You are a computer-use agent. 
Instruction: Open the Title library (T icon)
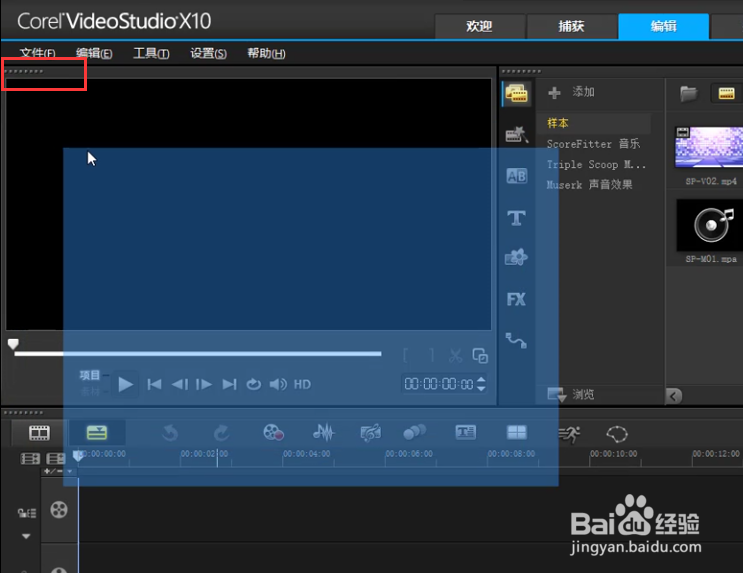pyautogui.click(x=516, y=218)
